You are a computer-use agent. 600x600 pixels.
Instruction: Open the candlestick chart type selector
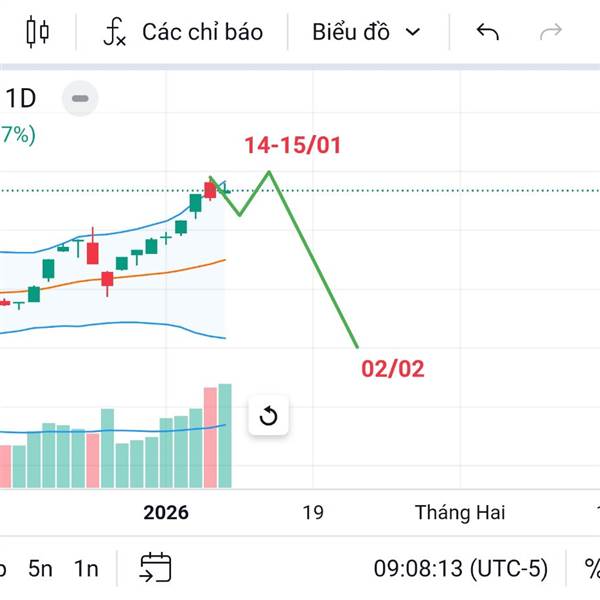pyautogui.click(x=38, y=32)
